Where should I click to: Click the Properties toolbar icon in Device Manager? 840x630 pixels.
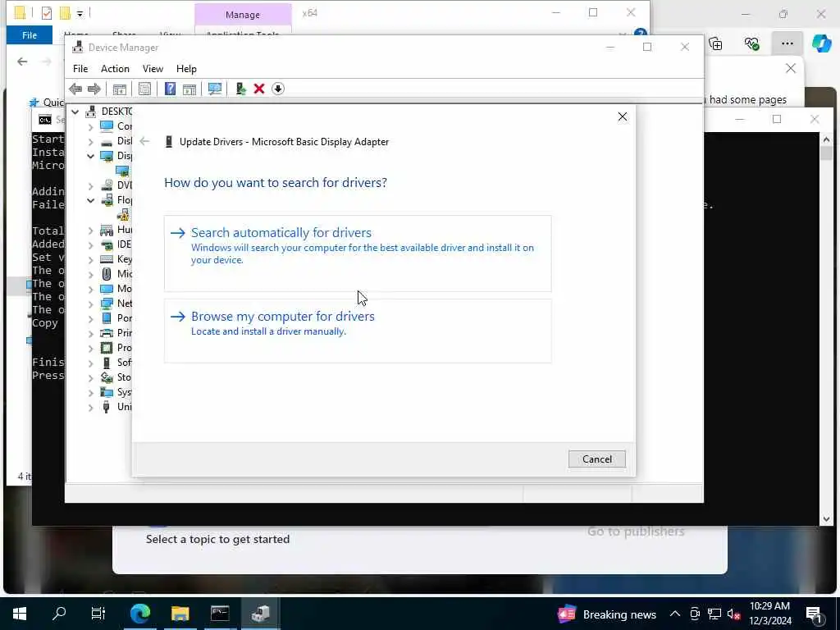[x=144, y=89]
